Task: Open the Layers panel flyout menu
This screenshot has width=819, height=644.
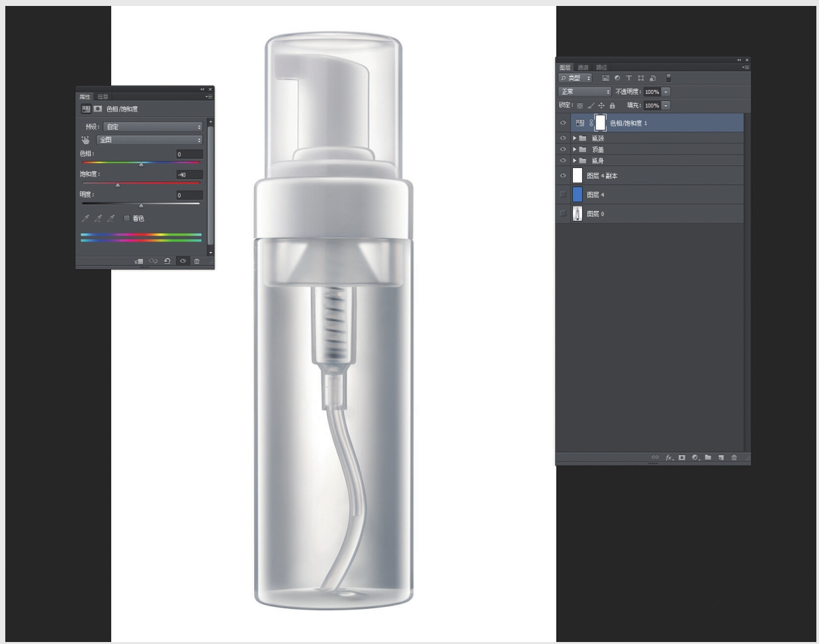Action: (x=746, y=67)
